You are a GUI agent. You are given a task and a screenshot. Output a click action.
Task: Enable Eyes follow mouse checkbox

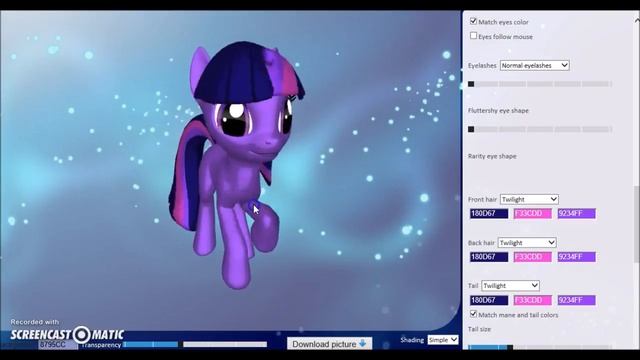[x=473, y=36]
